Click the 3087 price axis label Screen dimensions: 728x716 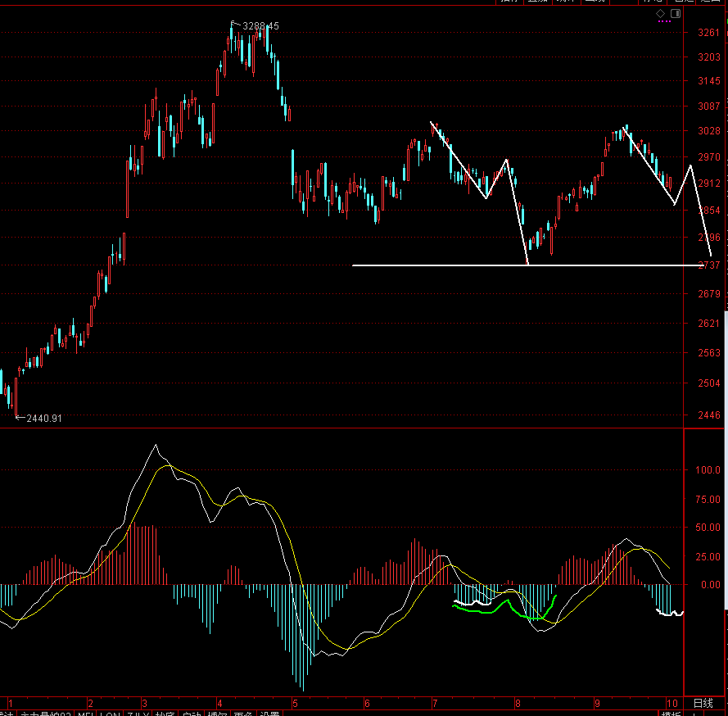click(709, 106)
